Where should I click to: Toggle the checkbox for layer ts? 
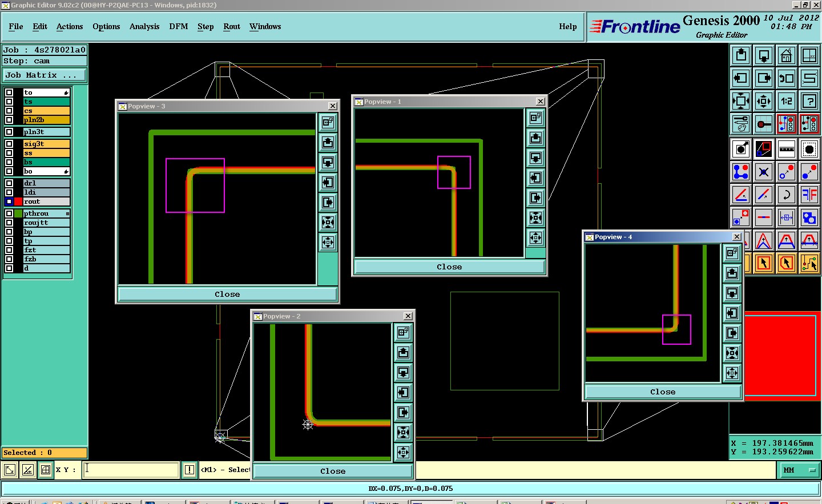9,102
